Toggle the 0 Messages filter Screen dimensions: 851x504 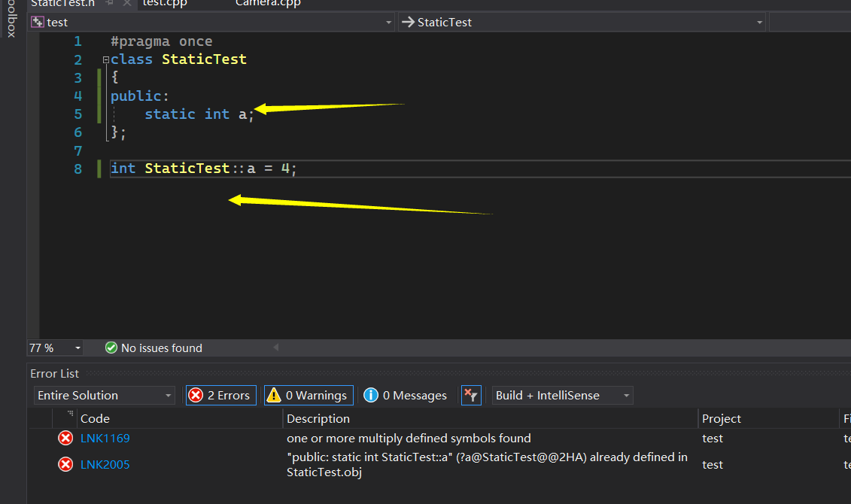pos(406,396)
